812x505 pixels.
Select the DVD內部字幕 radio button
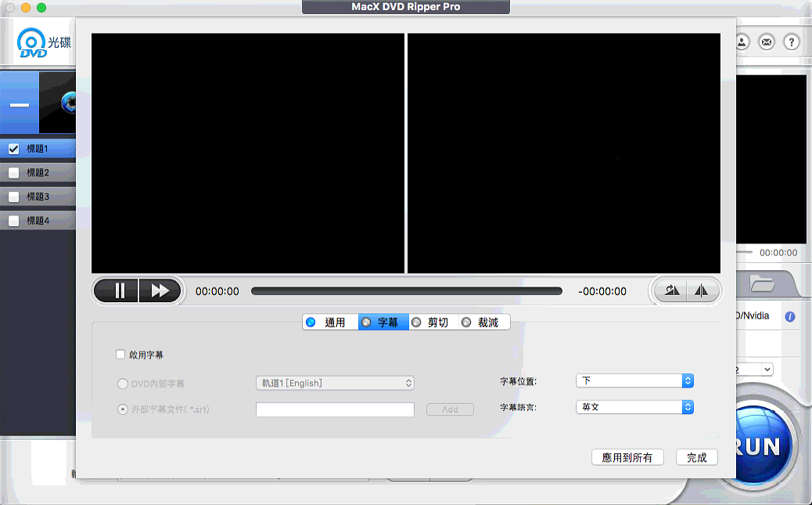click(123, 384)
